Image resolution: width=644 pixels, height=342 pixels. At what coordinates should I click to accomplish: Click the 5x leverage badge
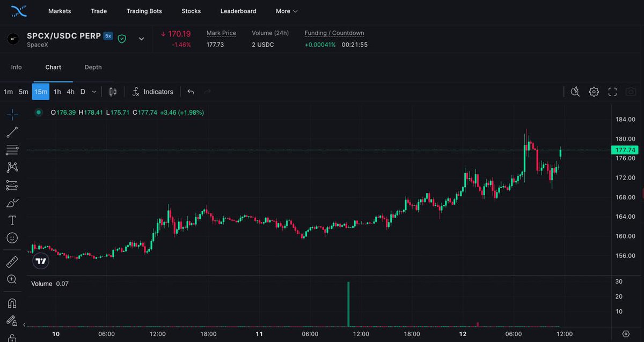coord(108,36)
